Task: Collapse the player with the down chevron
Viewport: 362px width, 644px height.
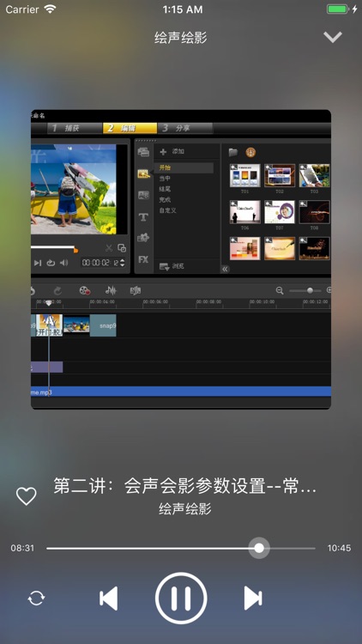Action: (333, 38)
